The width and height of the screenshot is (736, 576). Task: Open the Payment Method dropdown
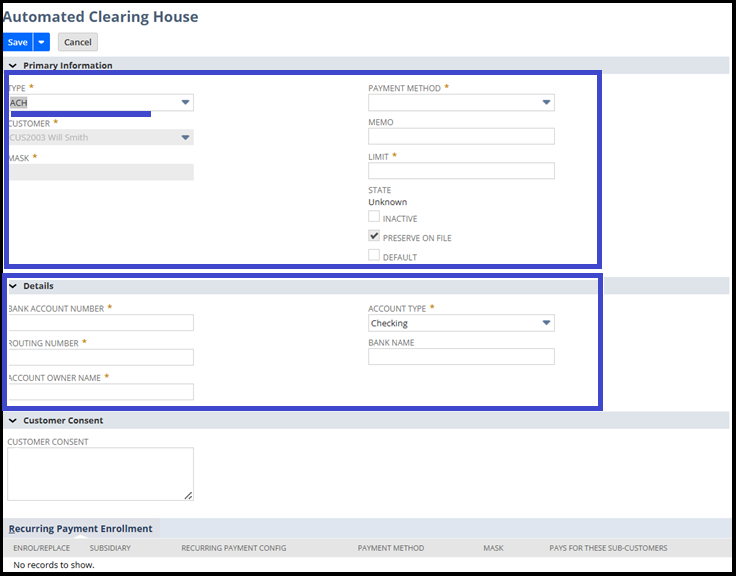coord(461,102)
